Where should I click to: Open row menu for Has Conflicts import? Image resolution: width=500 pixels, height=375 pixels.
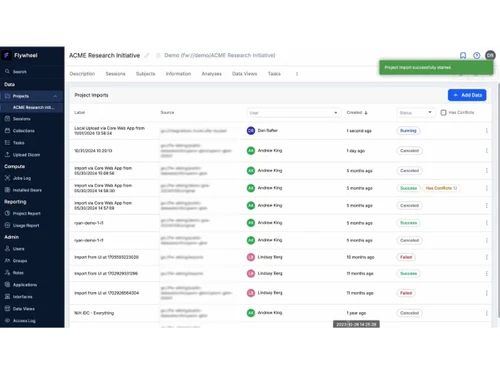click(x=487, y=188)
